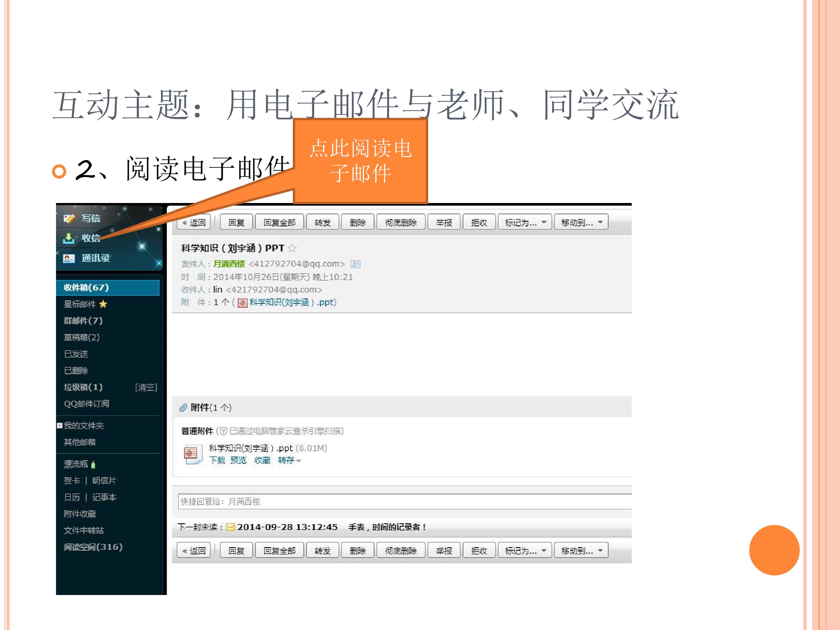Image resolution: width=840 pixels, height=630 pixels.
Task: Click the quick reply input field
Action: (405, 502)
